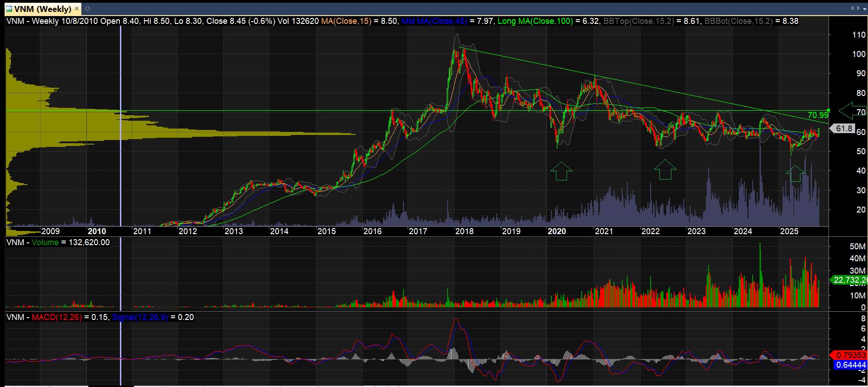This screenshot has width=868, height=387.
Task: Click the VNM chart document icon in tab
Action: click(x=9, y=9)
